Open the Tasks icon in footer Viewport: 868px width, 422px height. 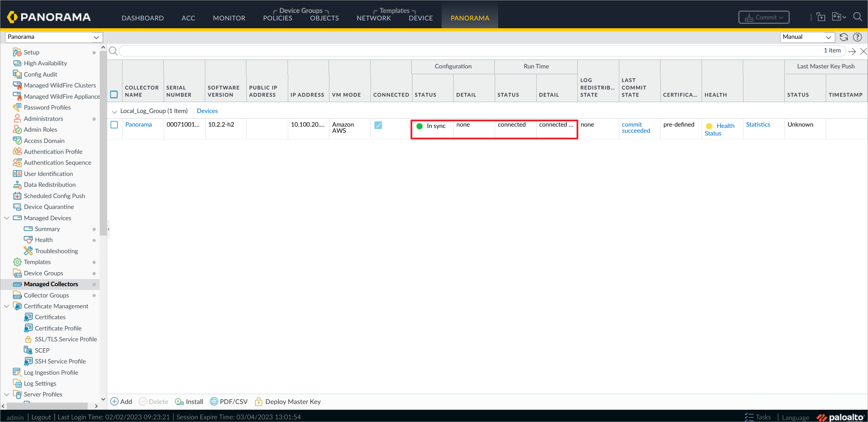tap(749, 417)
